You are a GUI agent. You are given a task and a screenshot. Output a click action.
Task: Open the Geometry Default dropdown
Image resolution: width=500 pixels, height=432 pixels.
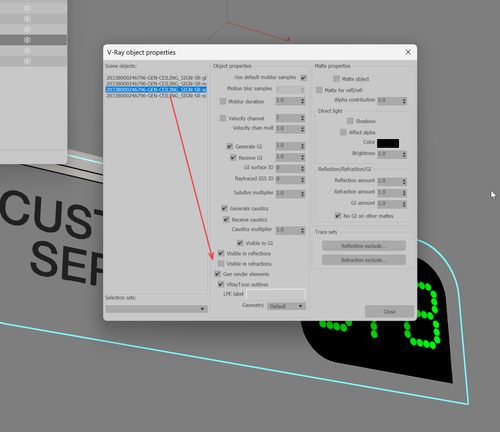[286, 306]
